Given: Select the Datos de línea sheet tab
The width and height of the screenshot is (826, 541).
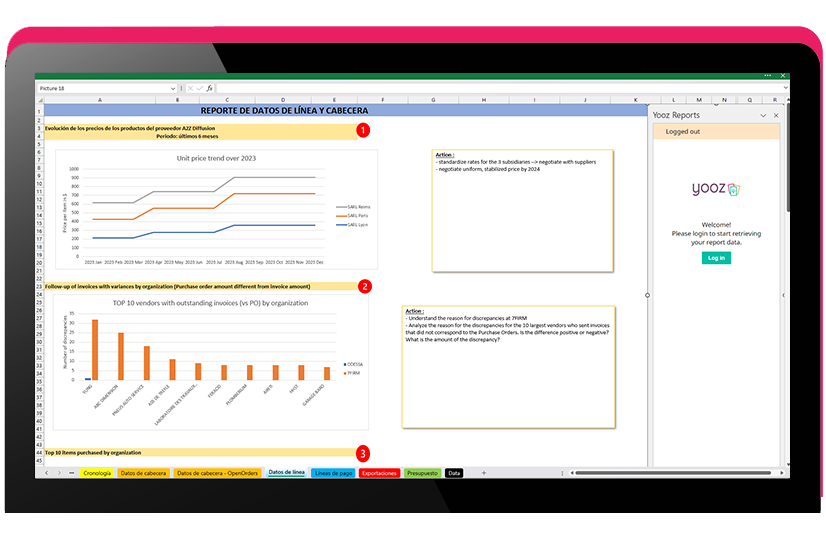Looking at the screenshot, I should tap(287, 473).
